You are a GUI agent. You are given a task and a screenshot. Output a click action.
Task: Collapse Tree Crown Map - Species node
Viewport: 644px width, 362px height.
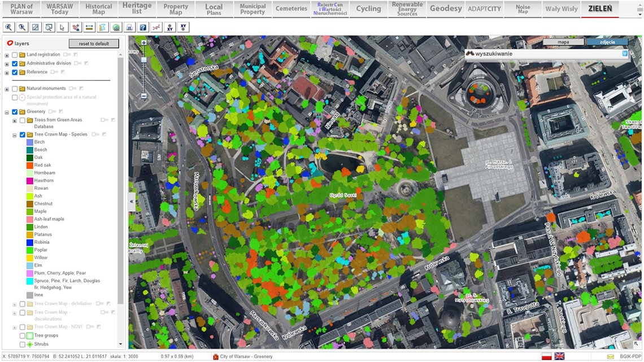[x=14, y=135]
